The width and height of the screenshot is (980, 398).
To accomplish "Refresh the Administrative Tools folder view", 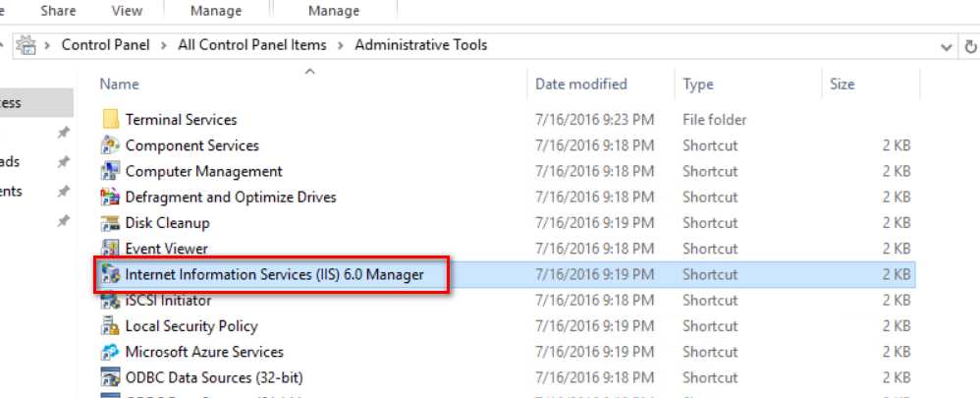I will (x=970, y=46).
